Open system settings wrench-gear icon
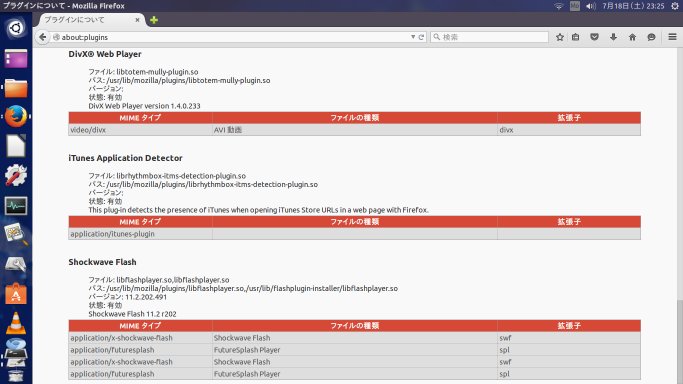Image resolution: width=683 pixels, height=384 pixels. click(16, 175)
